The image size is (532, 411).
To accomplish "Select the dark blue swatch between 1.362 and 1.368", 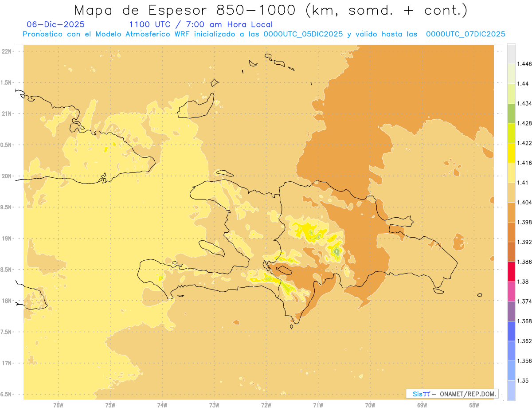I will pos(511,331).
